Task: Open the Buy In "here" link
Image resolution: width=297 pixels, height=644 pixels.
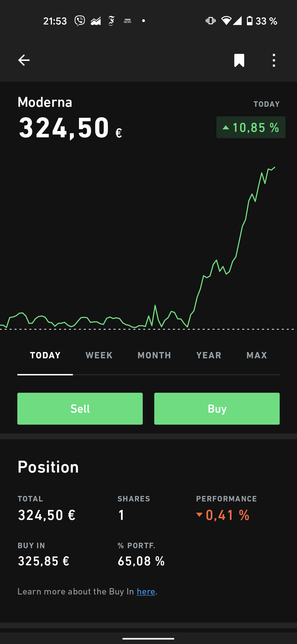Action: [146, 591]
